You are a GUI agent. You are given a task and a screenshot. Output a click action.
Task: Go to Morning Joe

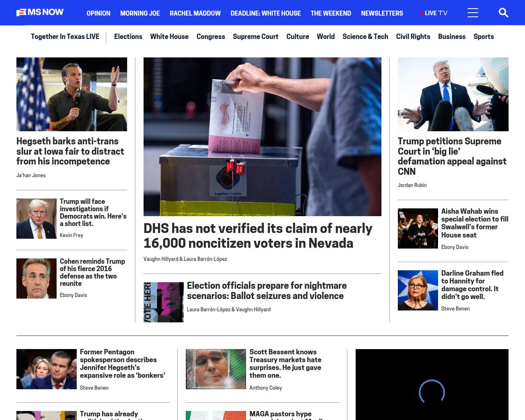tap(140, 13)
